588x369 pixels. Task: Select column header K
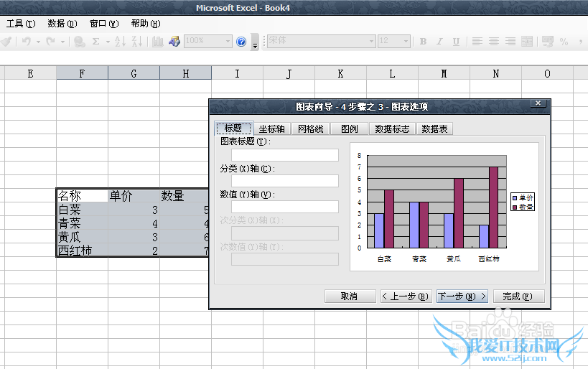pyautogui.click(x=340, y=73)
